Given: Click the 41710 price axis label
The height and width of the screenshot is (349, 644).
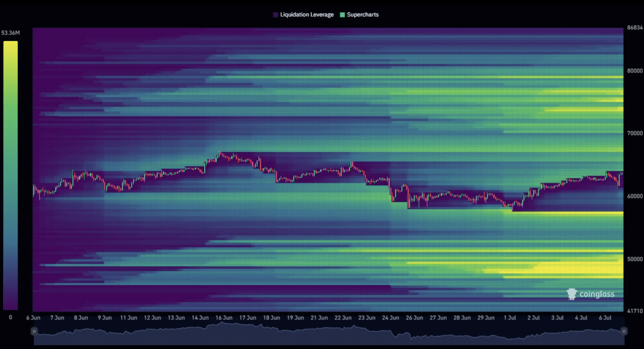Looking at the screenshot, I should click(x=635, y=311).
